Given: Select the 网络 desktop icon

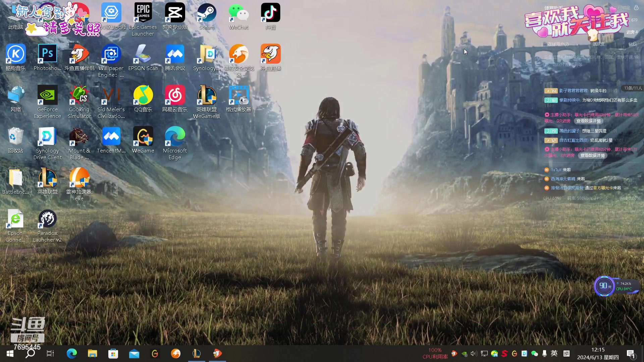Looking at the screenshot, I should coord(16,99).
